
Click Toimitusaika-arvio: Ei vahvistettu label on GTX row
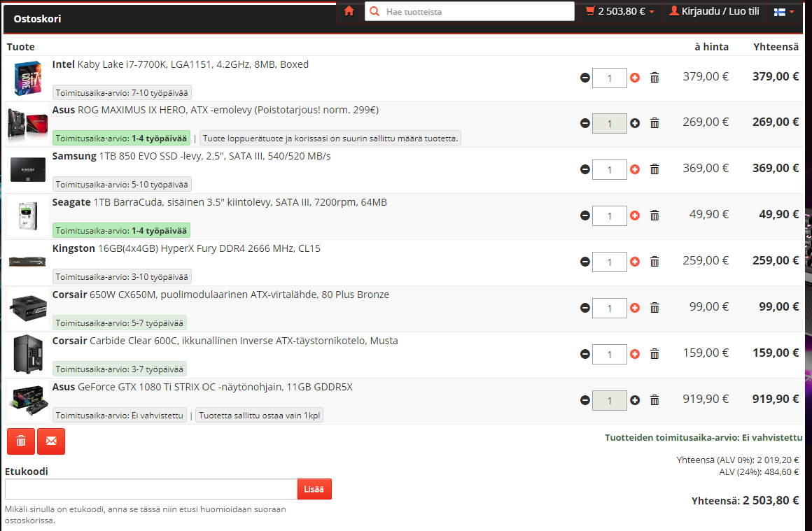coord(120,415)
